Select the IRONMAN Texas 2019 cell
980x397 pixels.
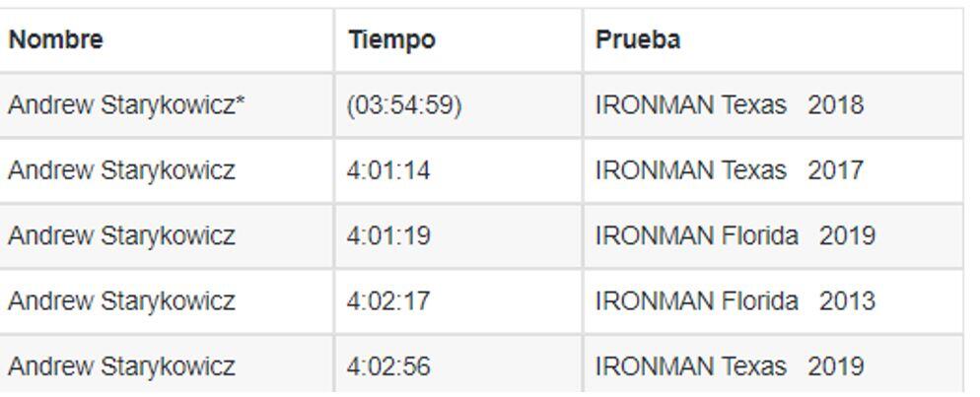[773, 366]
